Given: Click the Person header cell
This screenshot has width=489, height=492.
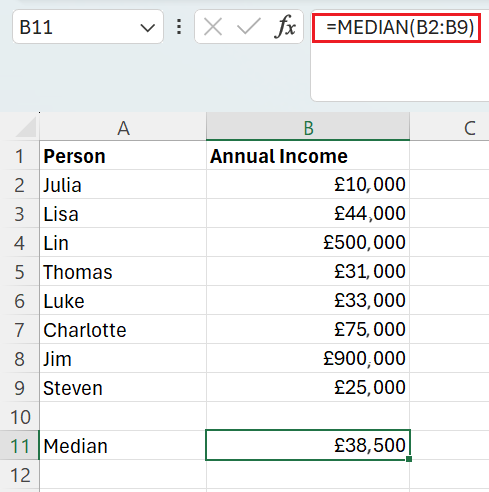Looking at the screenshot, I should (x=123, y=156).
